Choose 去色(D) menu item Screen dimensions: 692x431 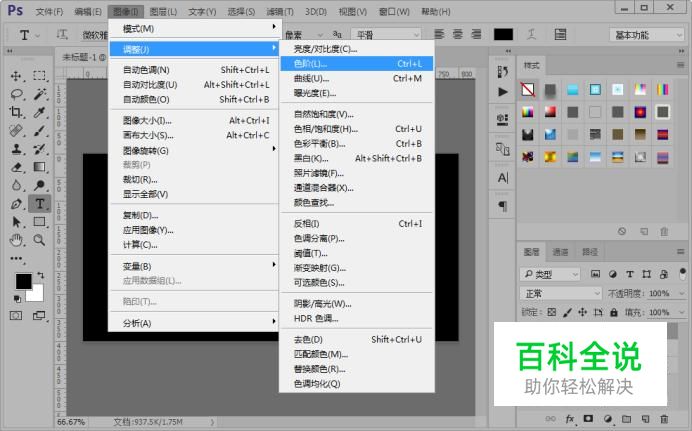click(357, 339)
